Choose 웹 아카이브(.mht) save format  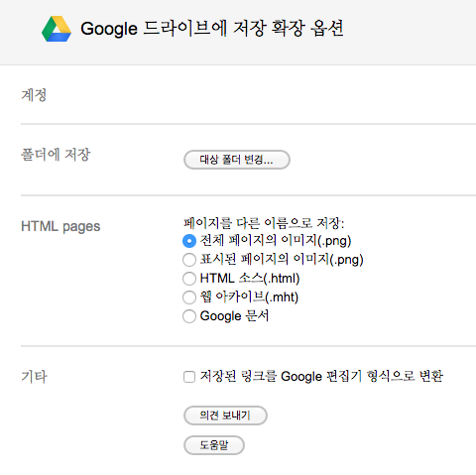189,297
